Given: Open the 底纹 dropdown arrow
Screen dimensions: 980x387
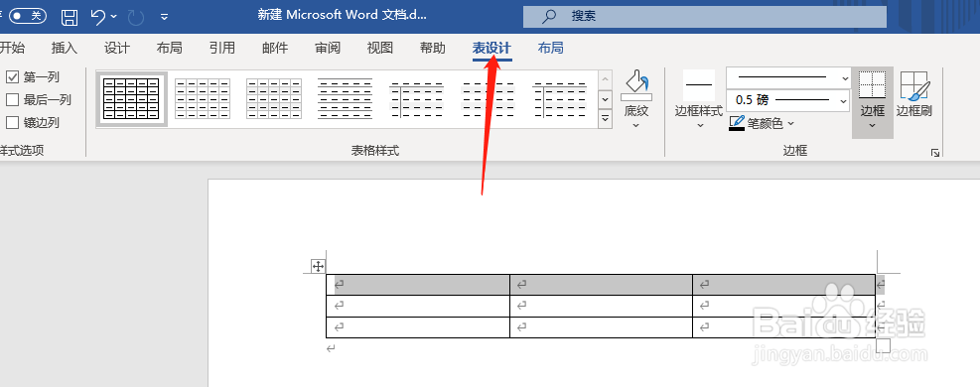Looking at the screenshot, I should coord(636,125).
